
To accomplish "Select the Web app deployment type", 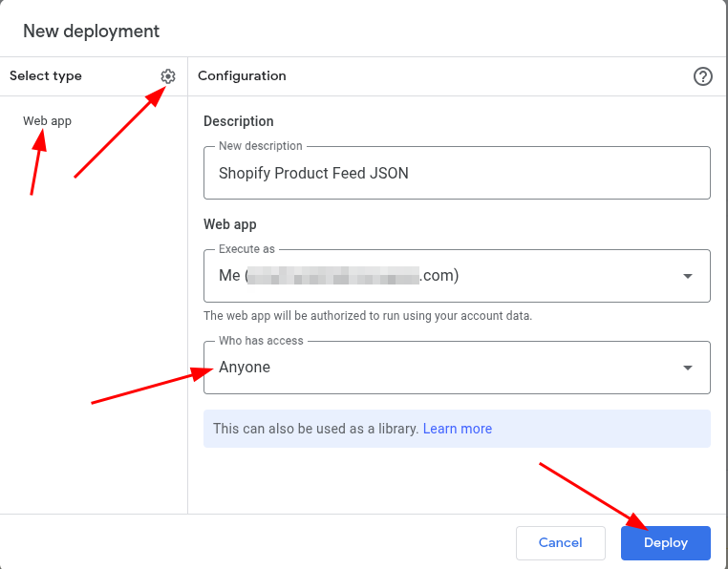I will pos(48,121).
